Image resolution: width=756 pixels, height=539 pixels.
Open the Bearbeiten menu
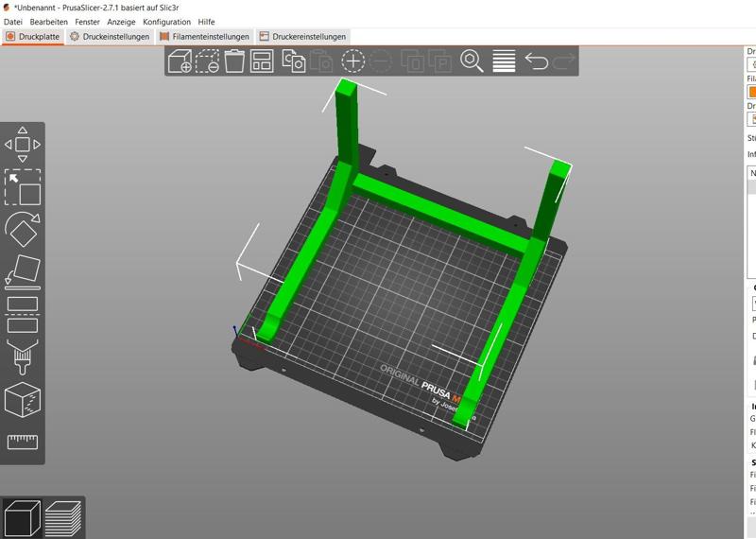(x=49, y=22)
